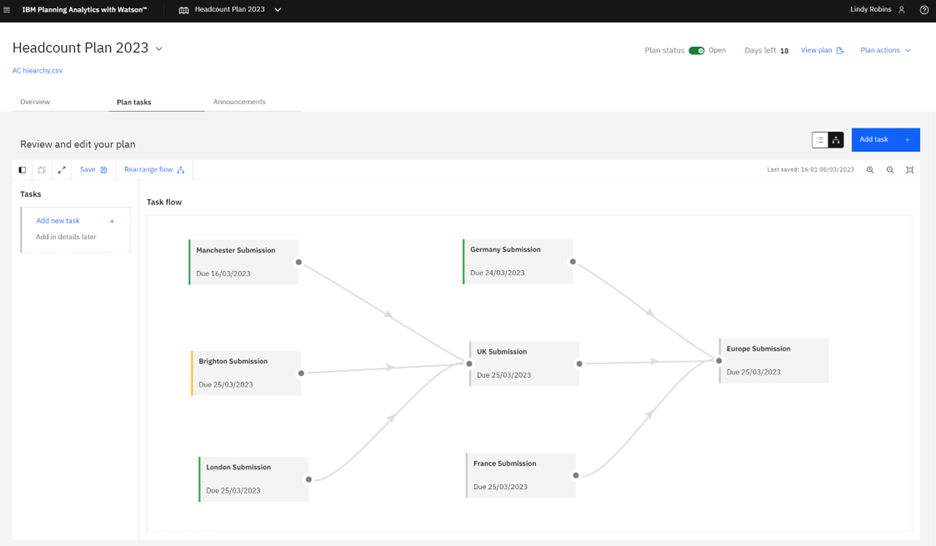The width and height of the screenshot is (936, 546).
Task: Toggle the Plan status switch
Action: coord(696,50)
